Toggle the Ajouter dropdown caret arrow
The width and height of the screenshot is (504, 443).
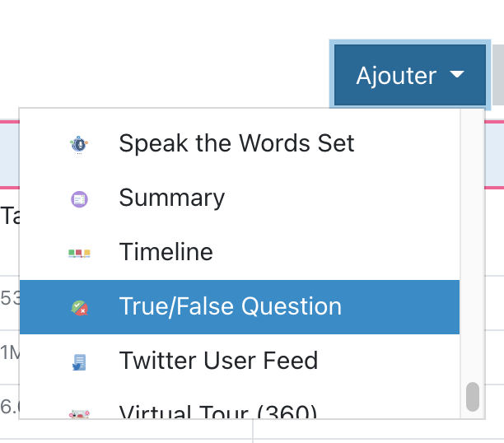click(x=457, y=75)
